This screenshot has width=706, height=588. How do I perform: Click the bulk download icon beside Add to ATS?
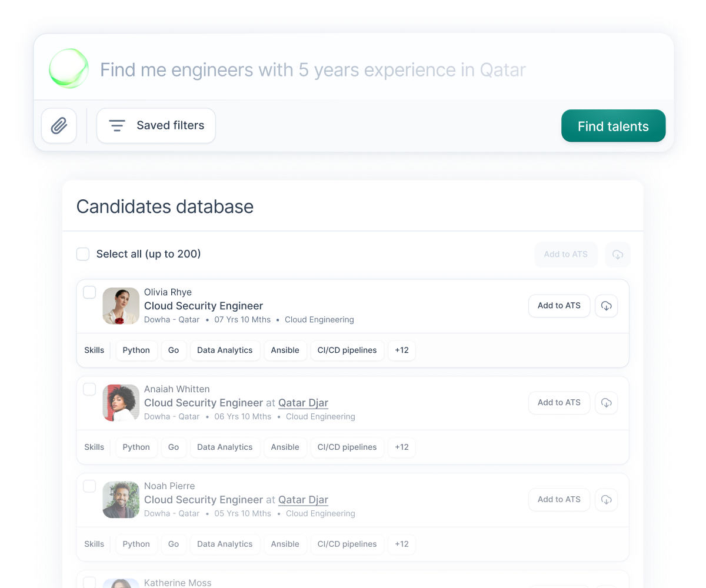617,255
